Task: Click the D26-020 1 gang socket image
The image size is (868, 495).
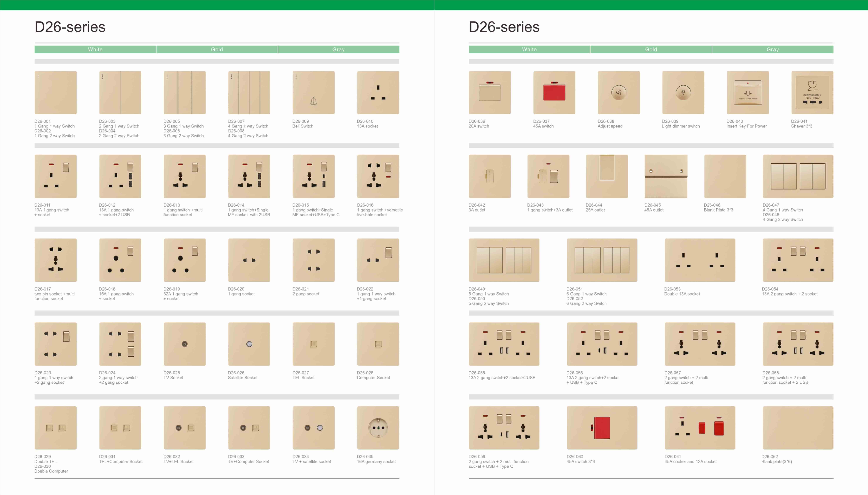Action: click(249, 260)
